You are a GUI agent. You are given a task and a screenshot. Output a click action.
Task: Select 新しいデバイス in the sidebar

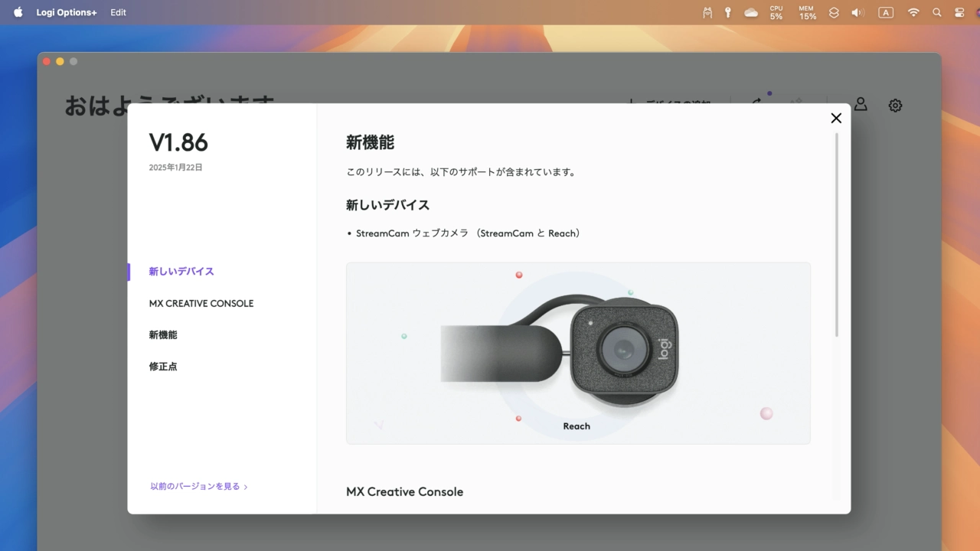click(x=181, y=272)
